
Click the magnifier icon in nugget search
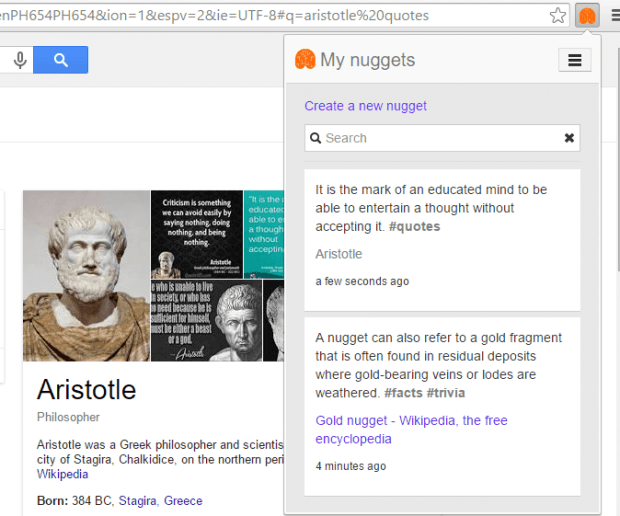[x=315, y=138]
